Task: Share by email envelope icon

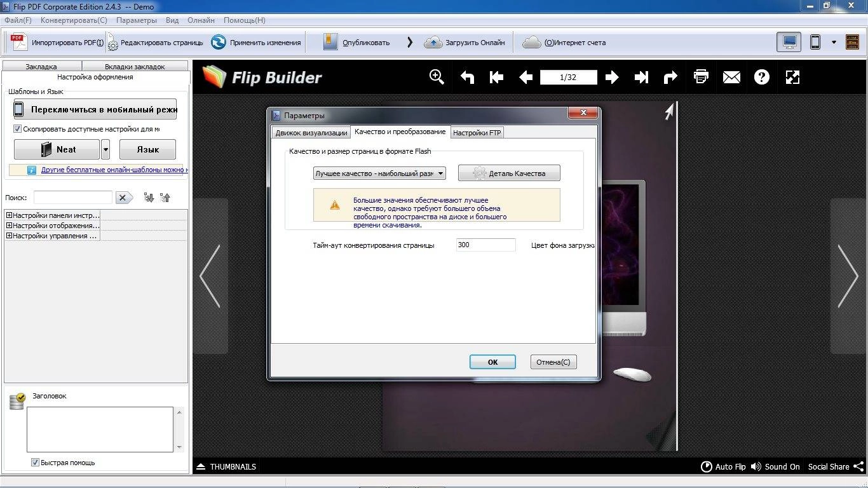Action: point(731,77)
